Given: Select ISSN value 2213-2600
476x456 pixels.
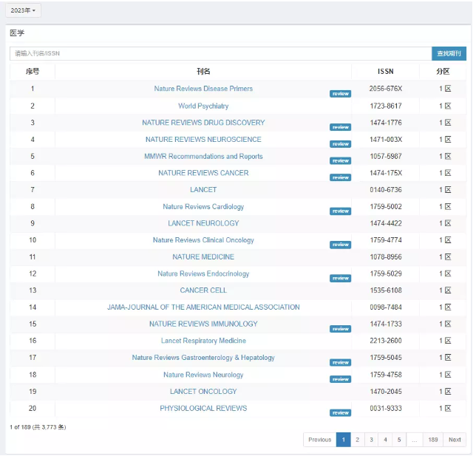Looking at the screenshot, I should pos(386,341).
